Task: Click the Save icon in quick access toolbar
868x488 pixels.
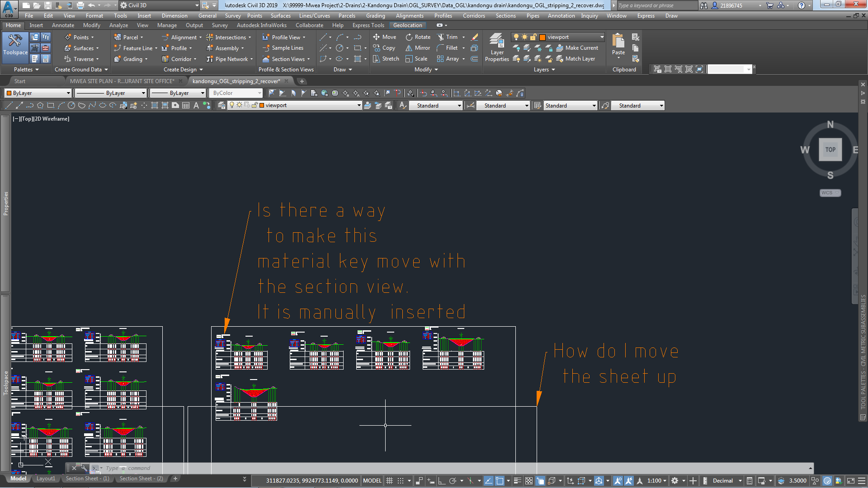Action: 47,5
